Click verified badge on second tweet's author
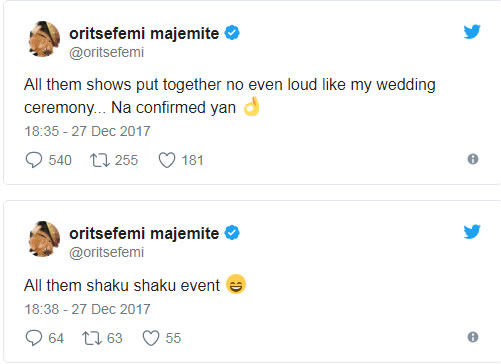This screenshot has height=364, width=501. (x=232, y=233)
